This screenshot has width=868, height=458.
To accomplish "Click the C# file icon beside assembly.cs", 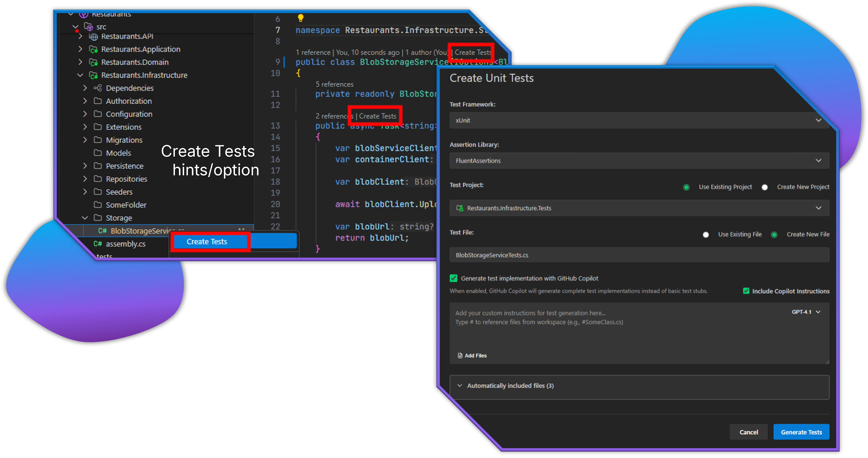I will click(x=98, y=244).
